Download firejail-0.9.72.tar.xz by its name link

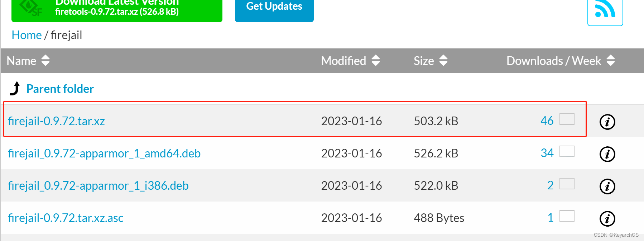[57, 121]
